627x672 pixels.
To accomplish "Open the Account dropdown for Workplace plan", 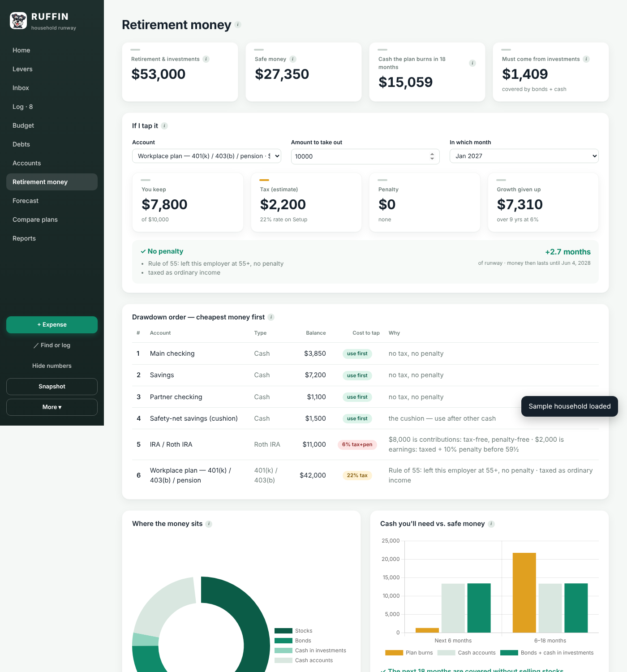I will (x=206, y=156).
